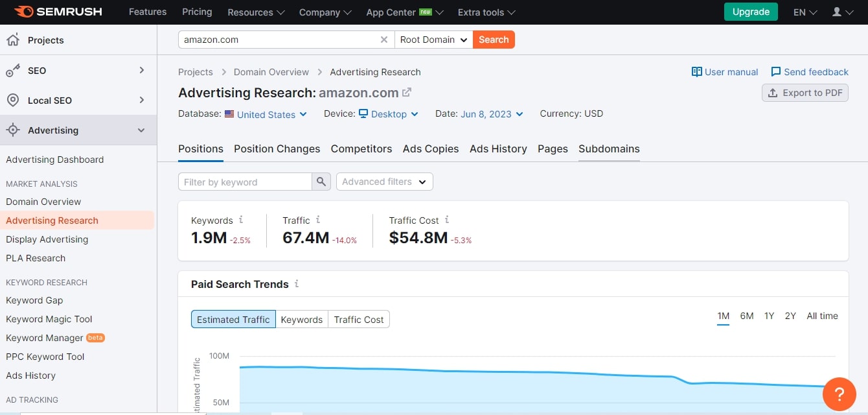Click the SEO key icon
Image resolution: width=868 pixels, height=415 pixels.
coord(12,71)
